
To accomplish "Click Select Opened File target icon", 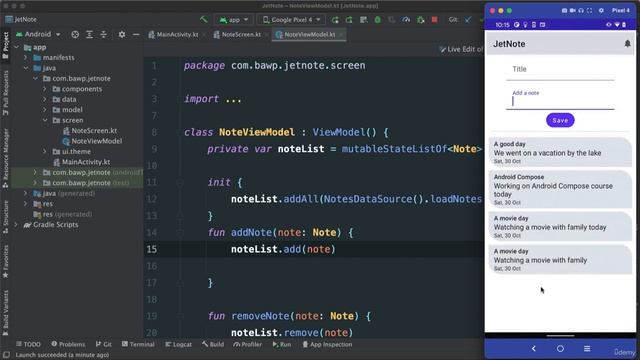I will pos(75,35).
